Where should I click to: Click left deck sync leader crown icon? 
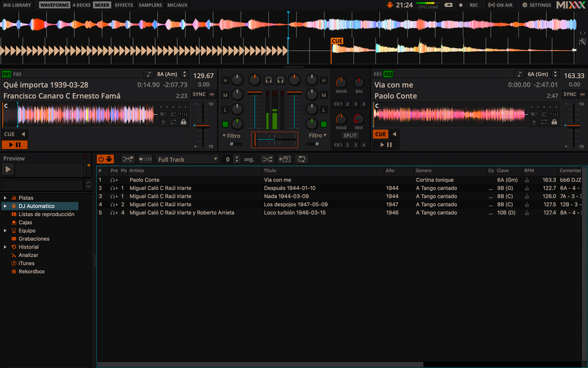[212, 94]
